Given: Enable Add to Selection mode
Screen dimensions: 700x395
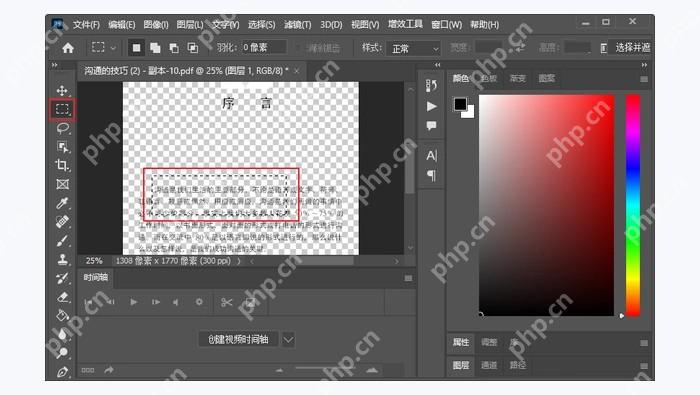Looking at the screenshot, I should tap(155, 48).
